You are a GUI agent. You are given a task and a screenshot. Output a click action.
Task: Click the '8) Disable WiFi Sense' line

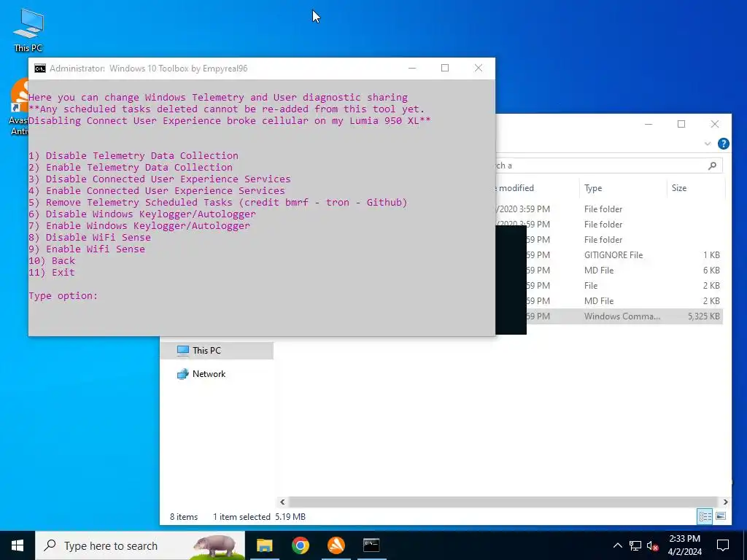[x=90, y=238]
